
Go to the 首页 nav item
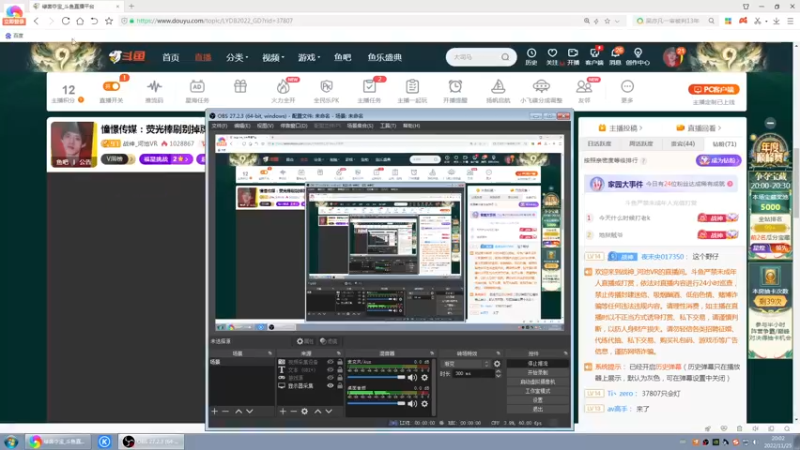170,57
